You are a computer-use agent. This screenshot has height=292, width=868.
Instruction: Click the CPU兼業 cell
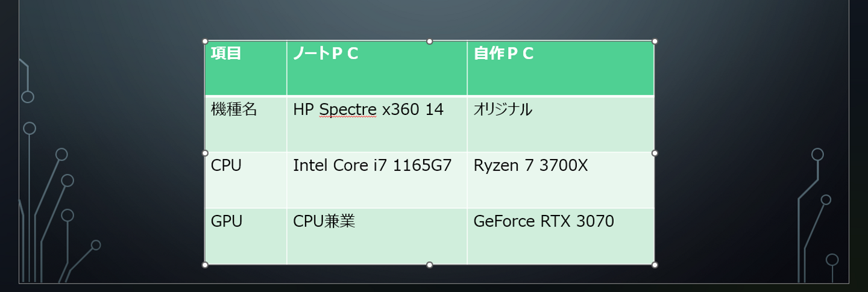tap(324, 222)
